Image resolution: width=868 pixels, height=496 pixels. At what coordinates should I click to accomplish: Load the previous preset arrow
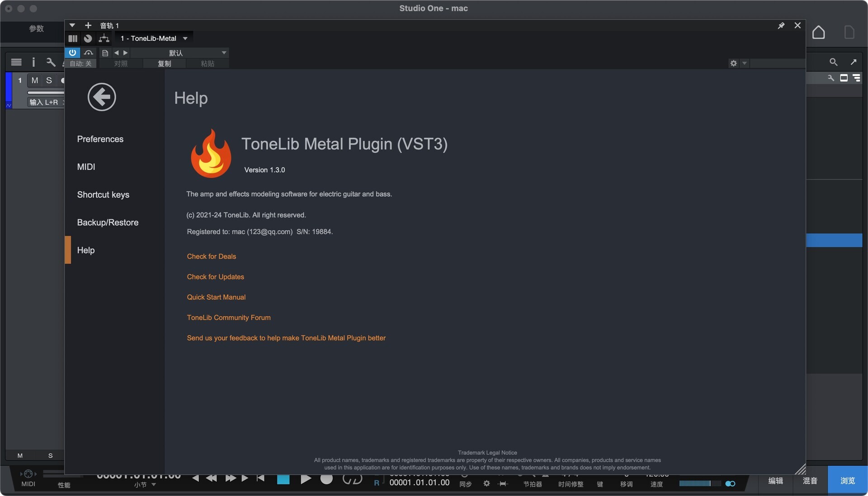click(116, 53)
